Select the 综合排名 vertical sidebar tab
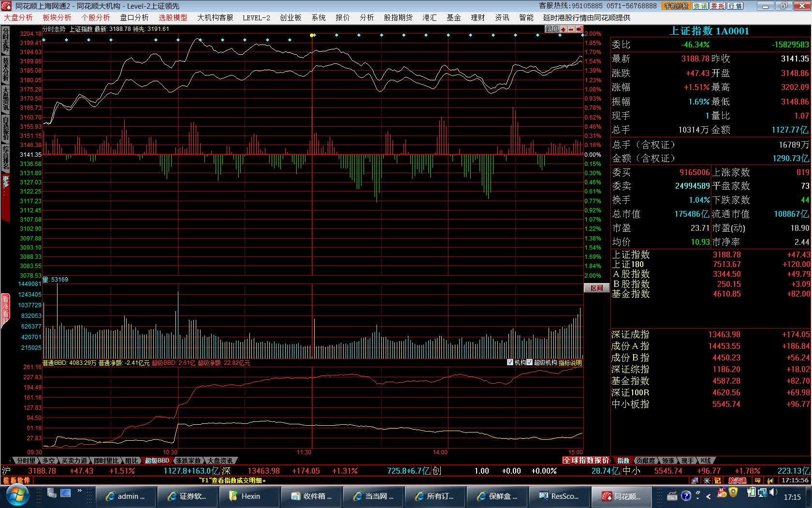 tap(5, 158)
